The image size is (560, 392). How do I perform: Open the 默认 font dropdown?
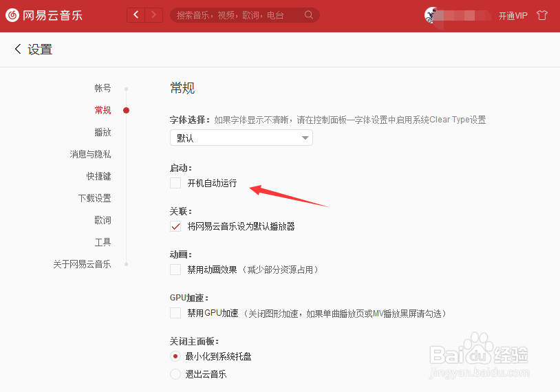pyautogui.click(x=241, y=138)
